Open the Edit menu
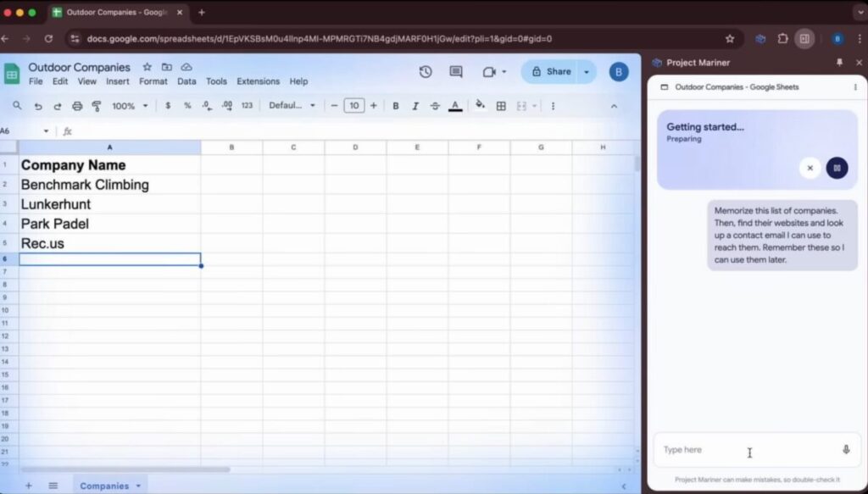This screenshot has height=494, width=868. click(60, 81)
